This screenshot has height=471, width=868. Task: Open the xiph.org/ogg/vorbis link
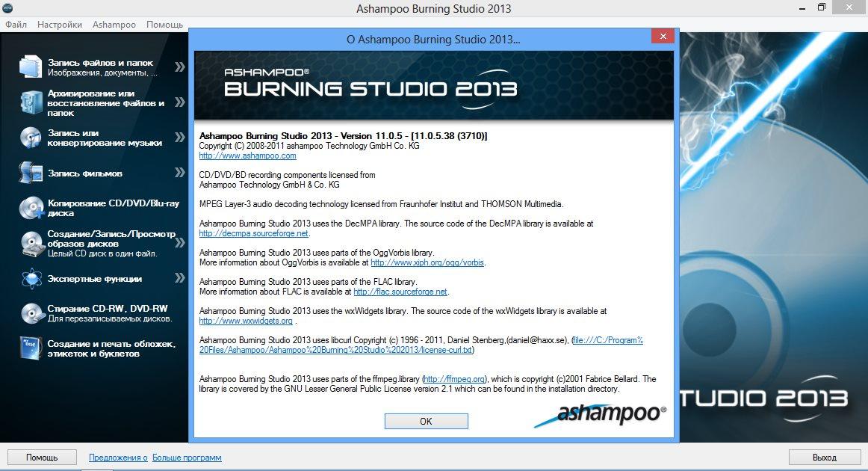click(x=427, y=262)
